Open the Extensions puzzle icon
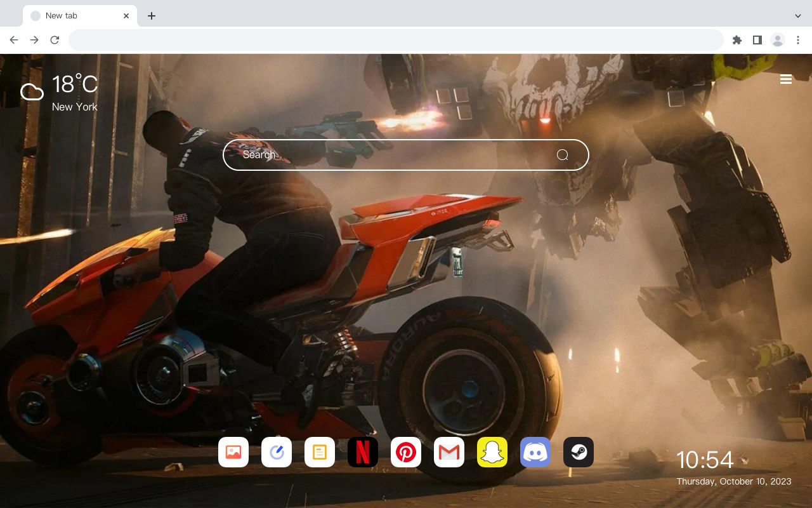The width and height of the screenshot is (812, 508). [737, 40]
